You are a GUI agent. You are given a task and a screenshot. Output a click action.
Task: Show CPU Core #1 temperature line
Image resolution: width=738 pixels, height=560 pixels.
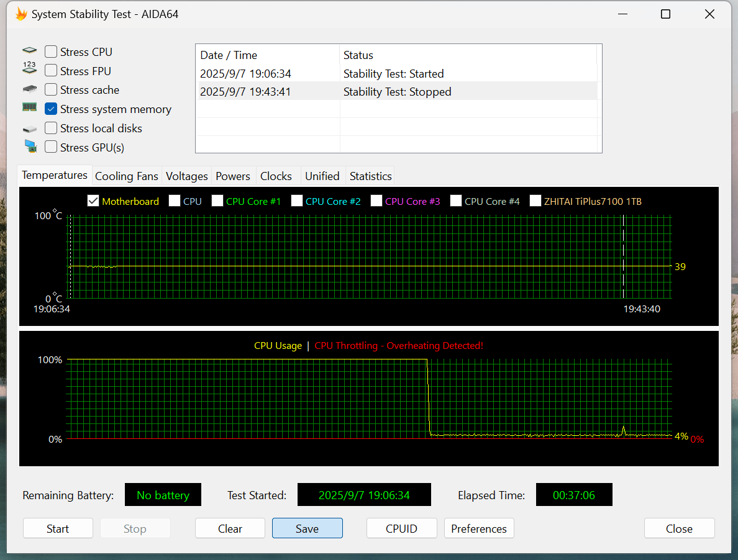[217, 201]
